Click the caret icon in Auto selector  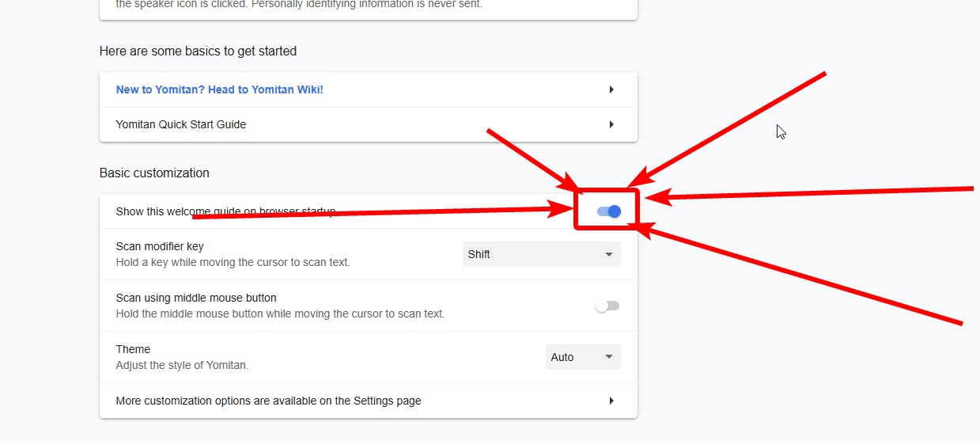click(609, 357)
